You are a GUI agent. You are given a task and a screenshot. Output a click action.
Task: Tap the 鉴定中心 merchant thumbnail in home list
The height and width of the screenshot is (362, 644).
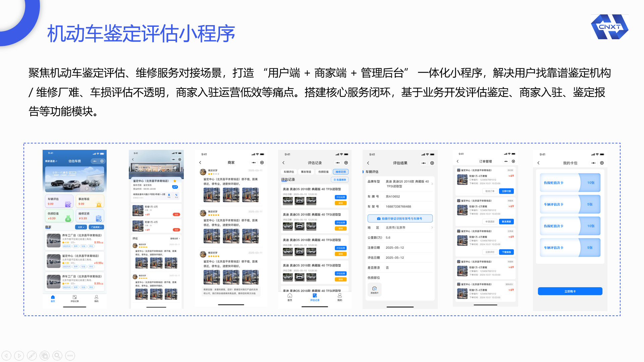coord(54,261)
